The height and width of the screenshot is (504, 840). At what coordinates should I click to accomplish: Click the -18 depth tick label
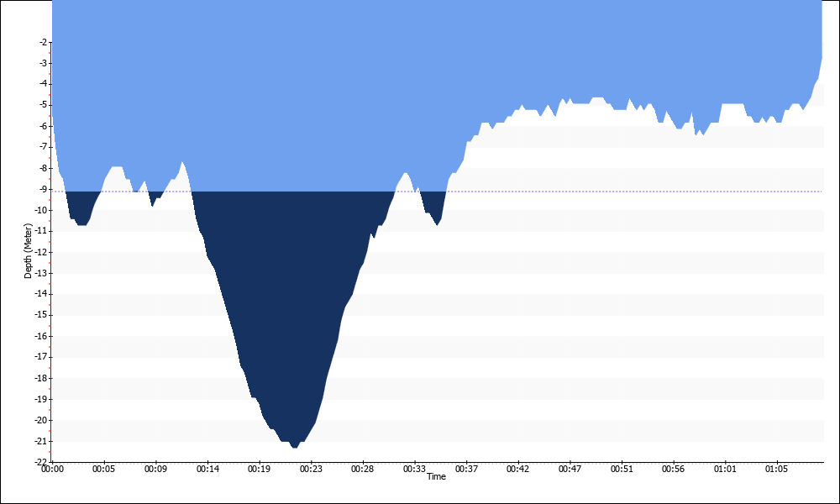pos(41,378)
